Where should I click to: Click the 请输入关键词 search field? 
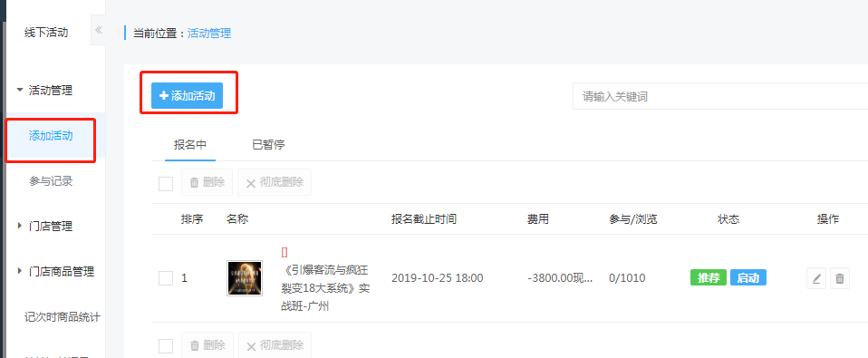[719, 97]
